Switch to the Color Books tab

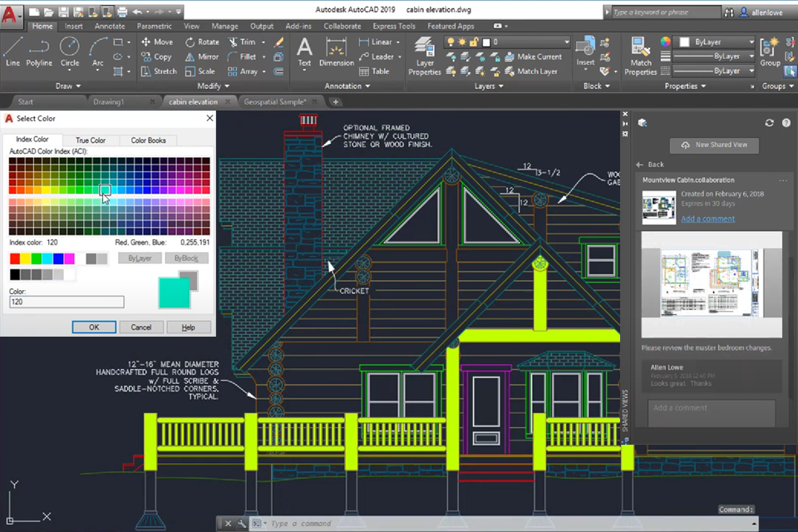[x=148, y=140]
